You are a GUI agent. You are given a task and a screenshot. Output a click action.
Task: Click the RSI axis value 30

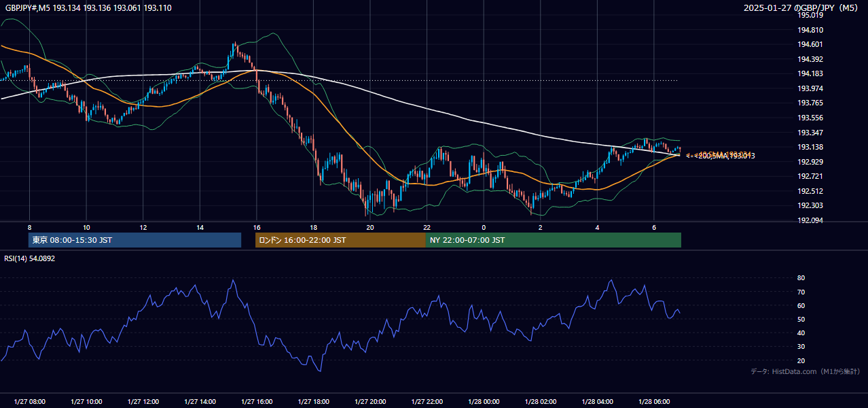801,347
